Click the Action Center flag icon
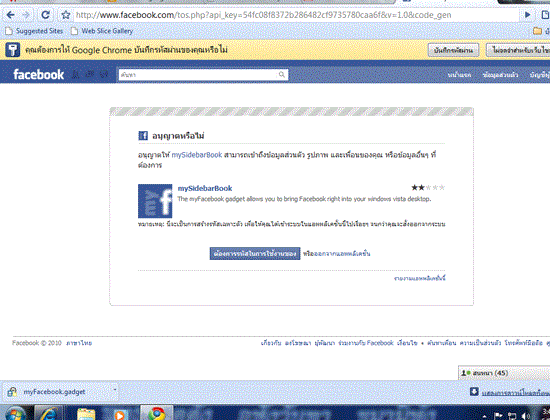 pos(498,416)
